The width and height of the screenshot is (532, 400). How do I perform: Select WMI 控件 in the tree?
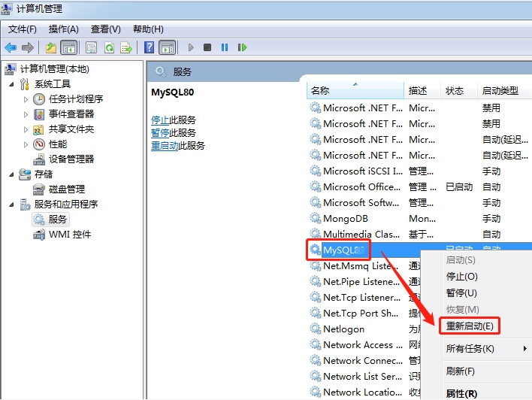click(70, 235)
